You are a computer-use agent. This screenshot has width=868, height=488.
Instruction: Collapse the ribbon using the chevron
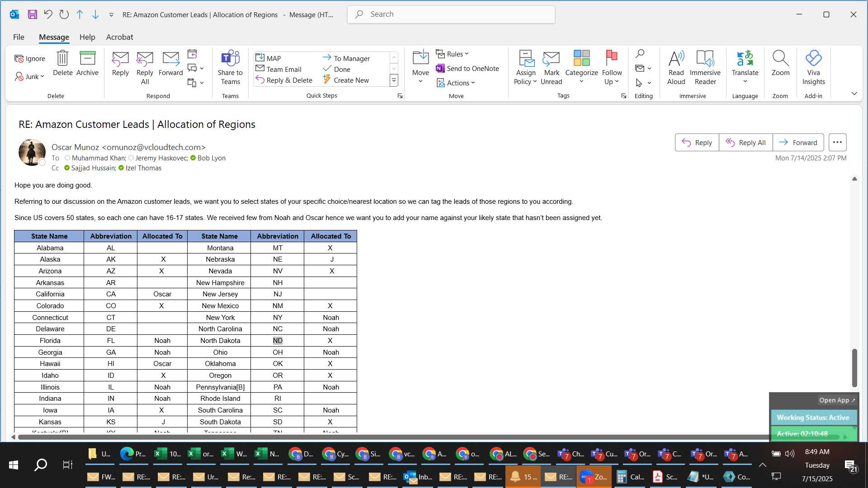(854, 94)
